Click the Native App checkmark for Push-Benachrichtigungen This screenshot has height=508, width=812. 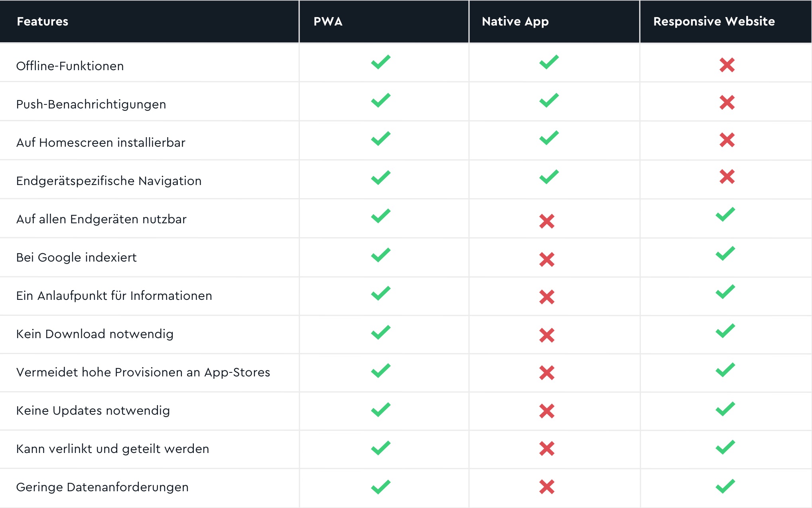(549, 100)
